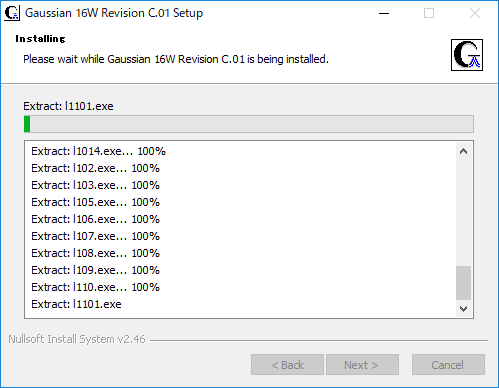Click the scroll up arrow in log list
This screenshot has height=388, width=499.
(463, 151)
